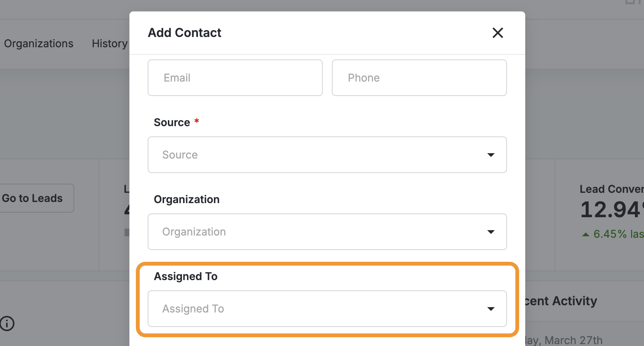Open the History tab
644x346 pixels.
tap(110, 44)
